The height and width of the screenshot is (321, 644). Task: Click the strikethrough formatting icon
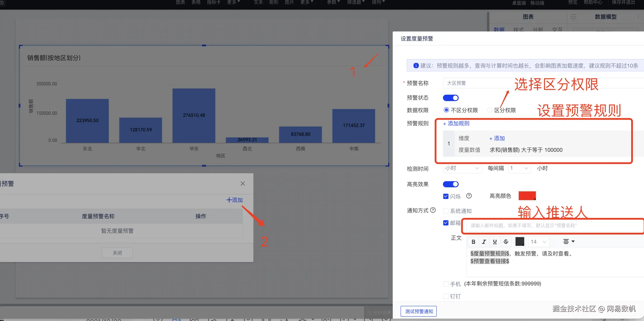(x=506, y=242)
